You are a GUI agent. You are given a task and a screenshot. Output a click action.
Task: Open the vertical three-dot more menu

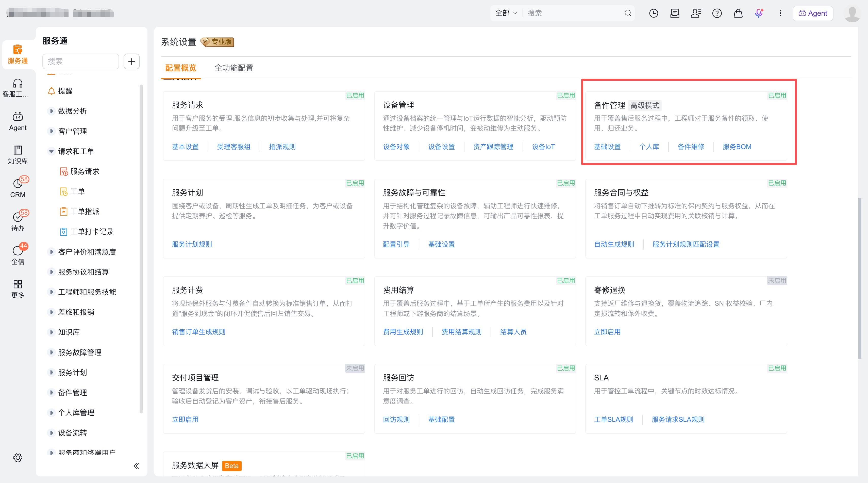coord(780,13)
